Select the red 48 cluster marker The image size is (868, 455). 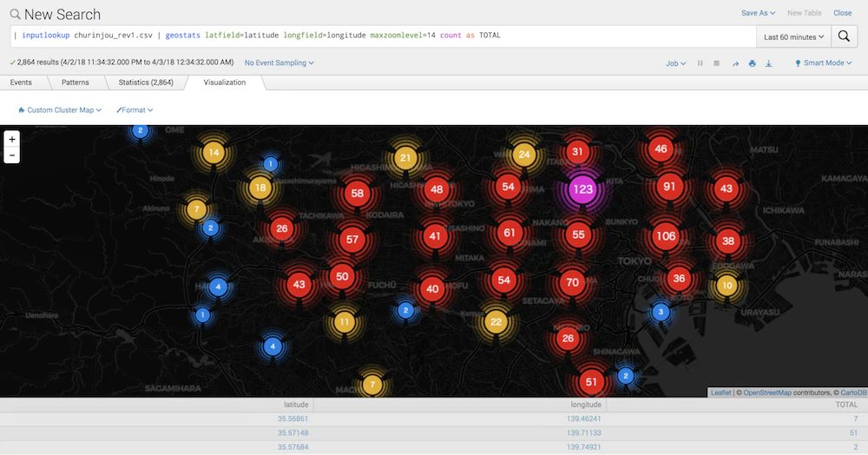click(x=437, y=189)
